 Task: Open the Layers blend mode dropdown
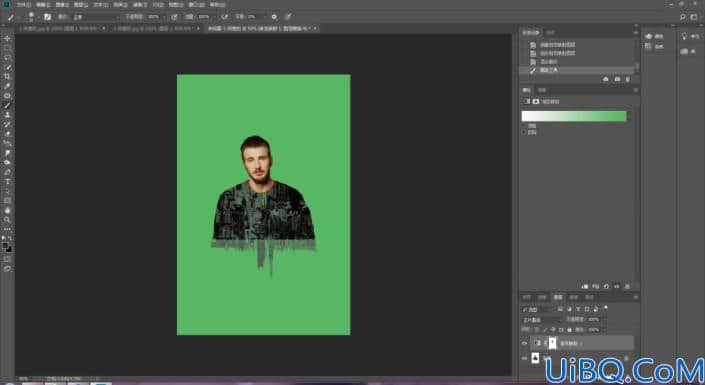[542, 320]
